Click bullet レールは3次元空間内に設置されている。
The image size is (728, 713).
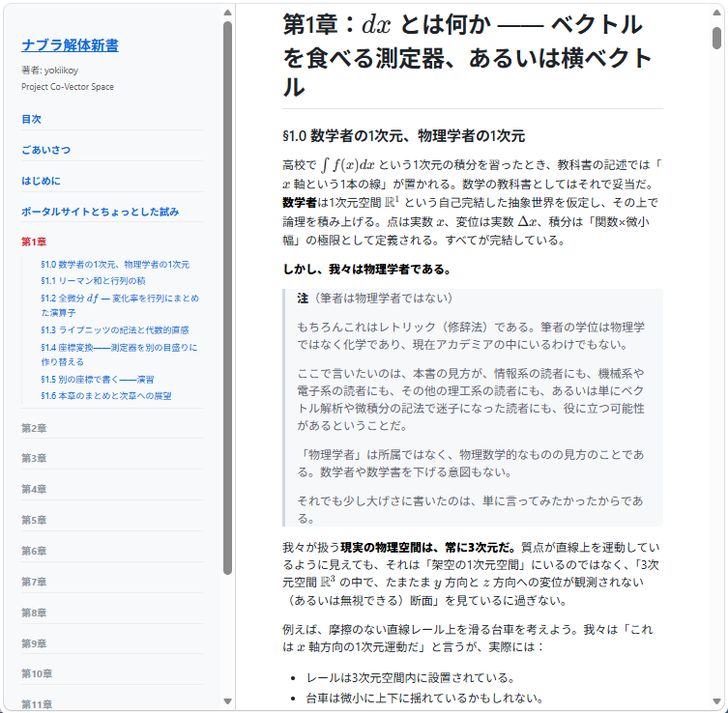pos(411,678)
